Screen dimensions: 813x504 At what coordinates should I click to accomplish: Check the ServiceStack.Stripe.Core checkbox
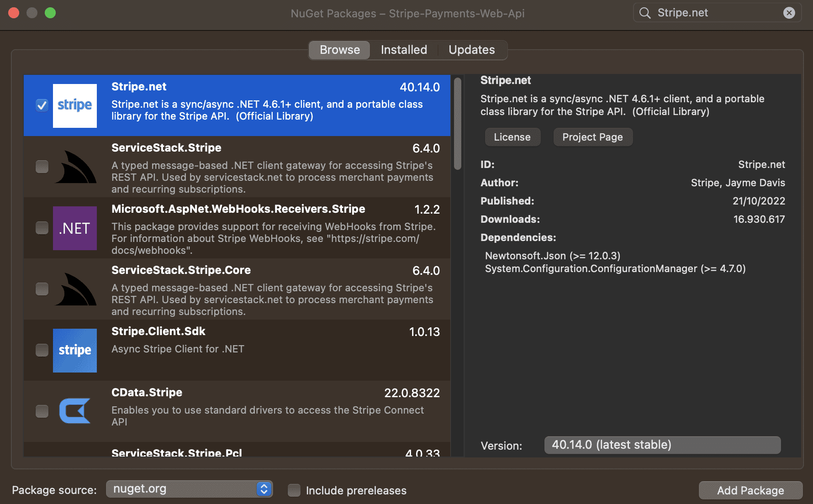click(x=42, y=289)
